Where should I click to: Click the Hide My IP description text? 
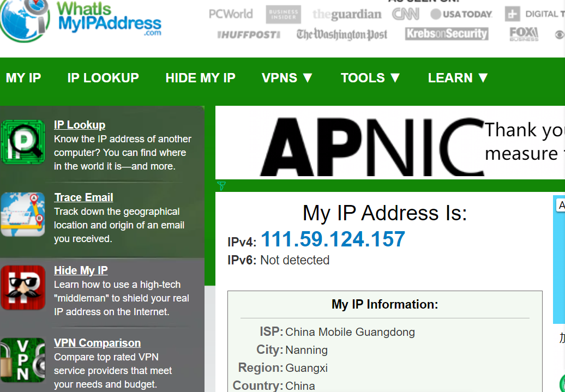(122, 298)
